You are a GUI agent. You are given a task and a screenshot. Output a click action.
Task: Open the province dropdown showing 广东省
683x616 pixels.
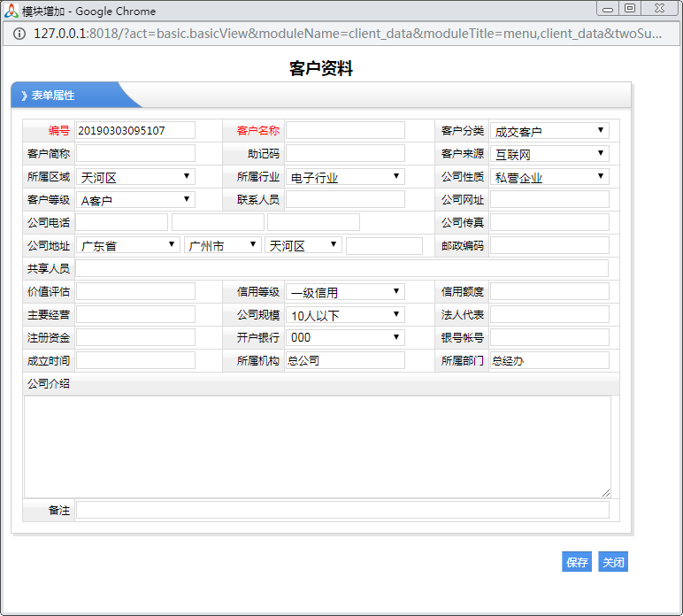point(128,245)
